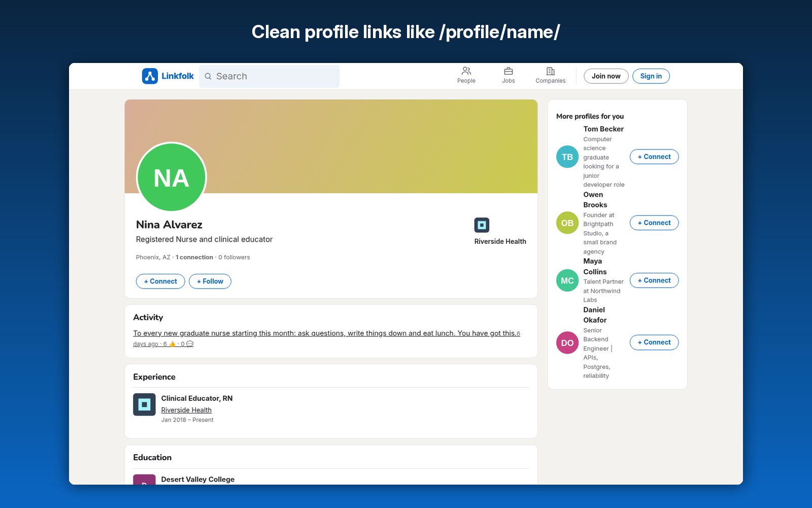Click the Riverside Health logo in Experience
This screenshot has width=812, height=508.
[x=144, y=404]
